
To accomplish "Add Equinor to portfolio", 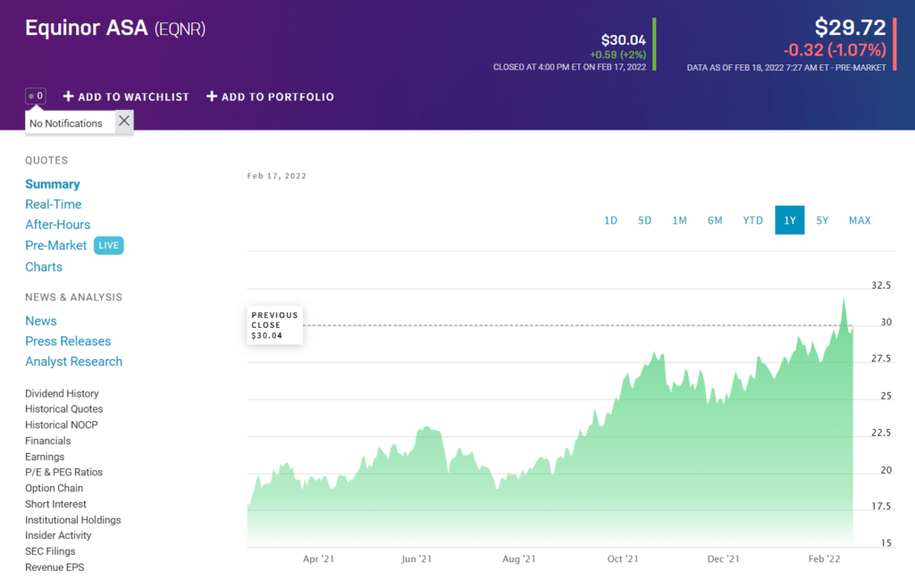I will click(270, 97).
